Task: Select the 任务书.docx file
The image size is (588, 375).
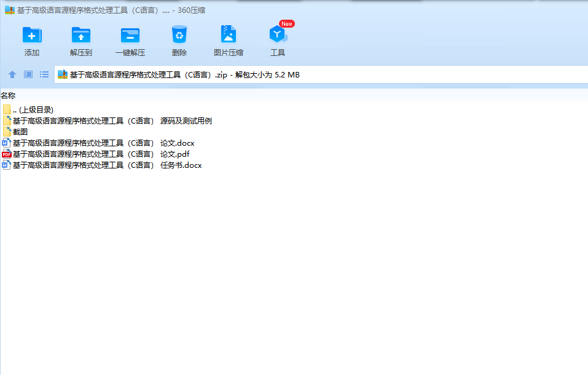Action: click(x=102, y=165)
